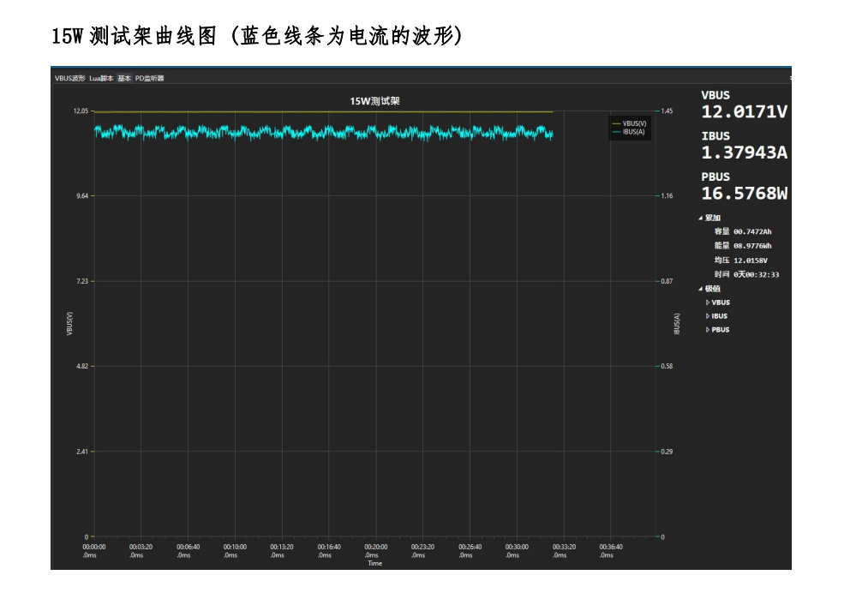
Task: Open the Lua脚本 tab
Action: coord(101,78)
